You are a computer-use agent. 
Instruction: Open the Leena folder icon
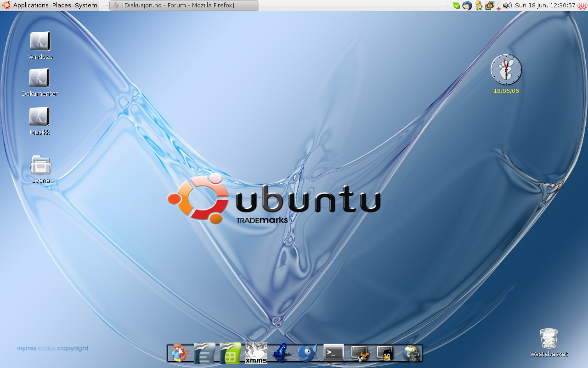pos(40,165)
